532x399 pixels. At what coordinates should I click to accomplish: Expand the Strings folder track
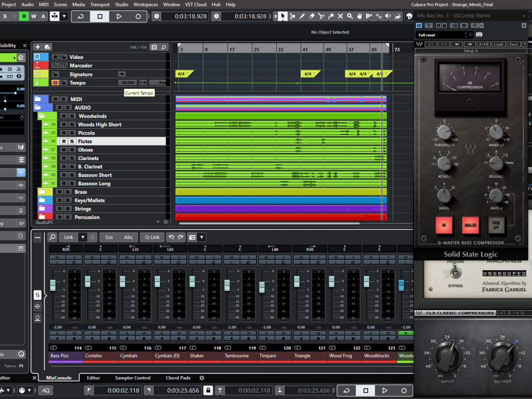(x=41, y=209)
